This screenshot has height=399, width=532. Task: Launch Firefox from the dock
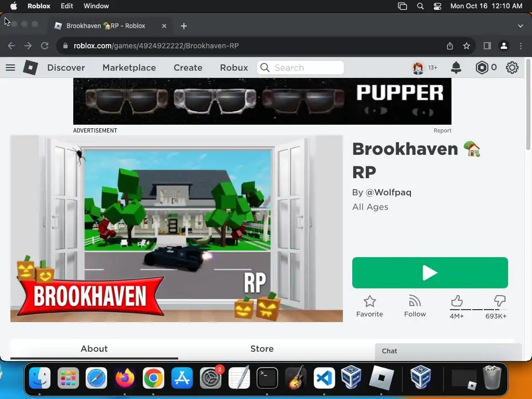point(125,378)
